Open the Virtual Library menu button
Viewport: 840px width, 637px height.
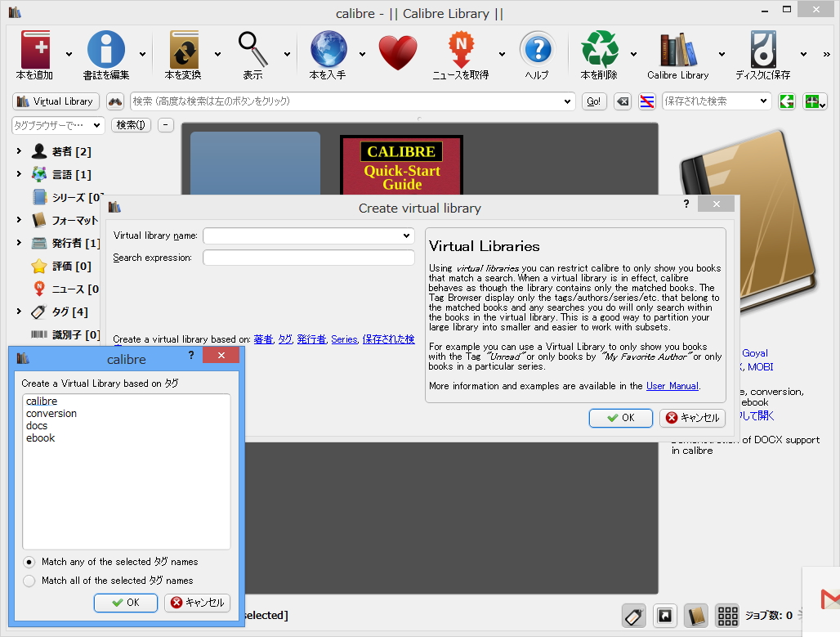pos(55,101)
